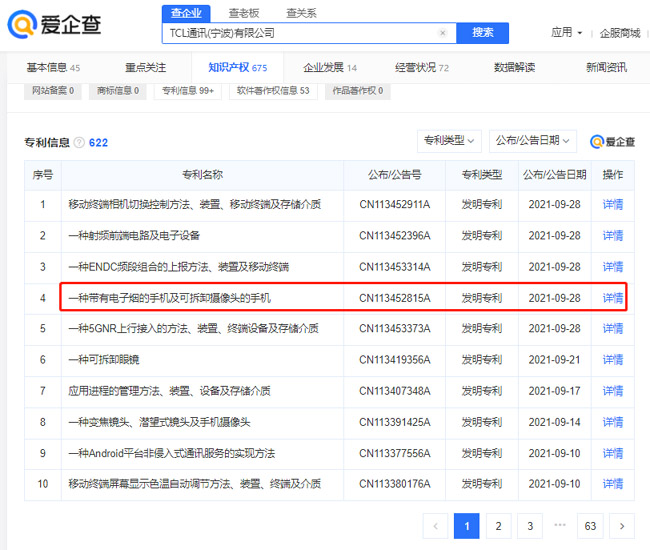Open 详情 for patent CN113452911A
This screenshot has height=550, width=650.
coord(613,204)
